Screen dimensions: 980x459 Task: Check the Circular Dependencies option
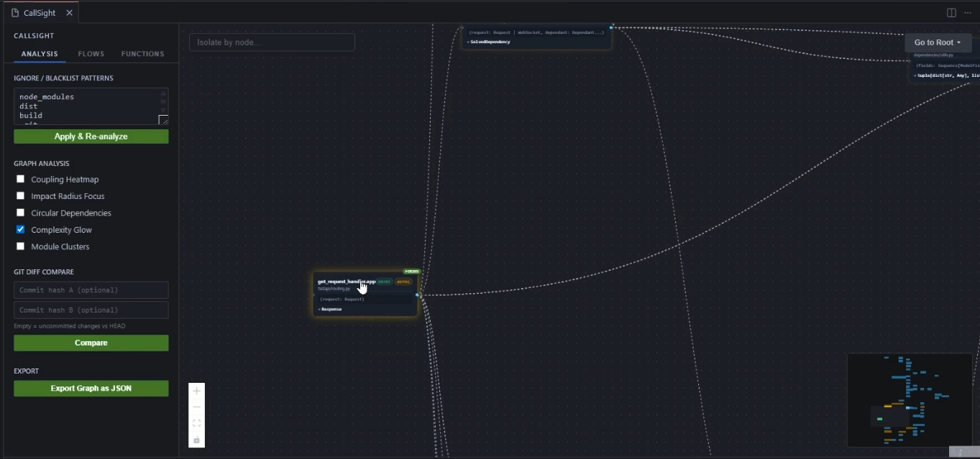tap(20, 213)
